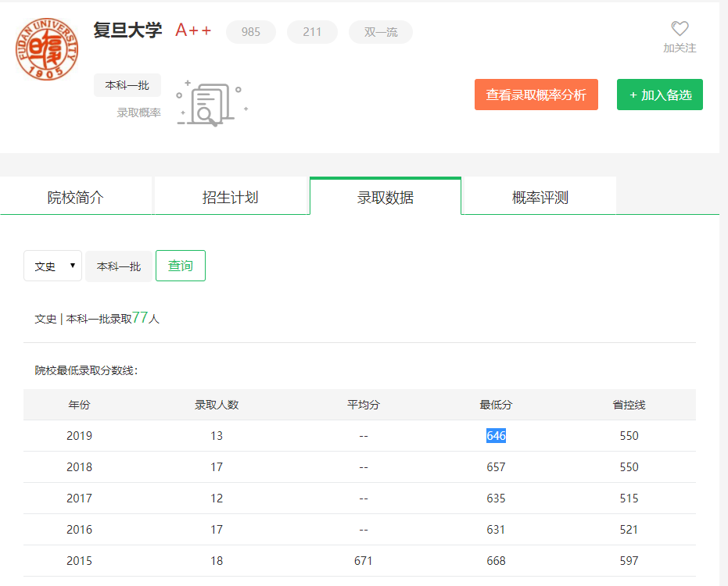Switch to the 院校简介 tab
The height and width of the screenshot is (586, 728).
[x=76, y=197]
